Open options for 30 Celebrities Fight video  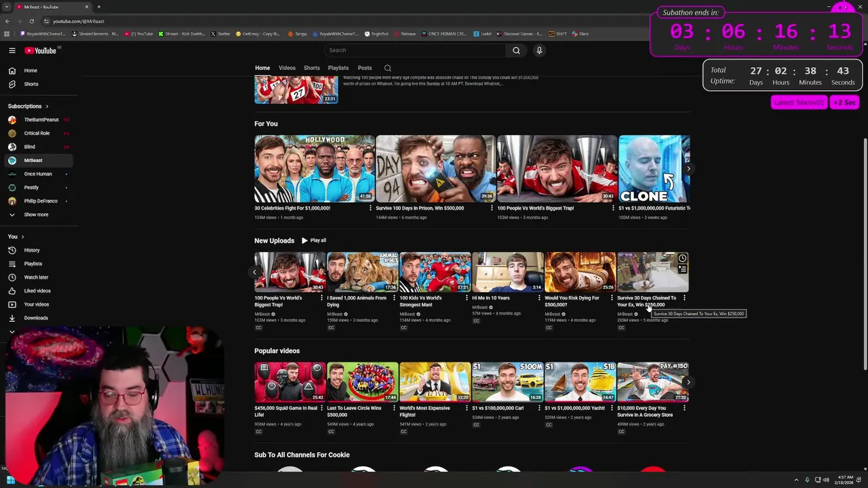pos(370,208)
